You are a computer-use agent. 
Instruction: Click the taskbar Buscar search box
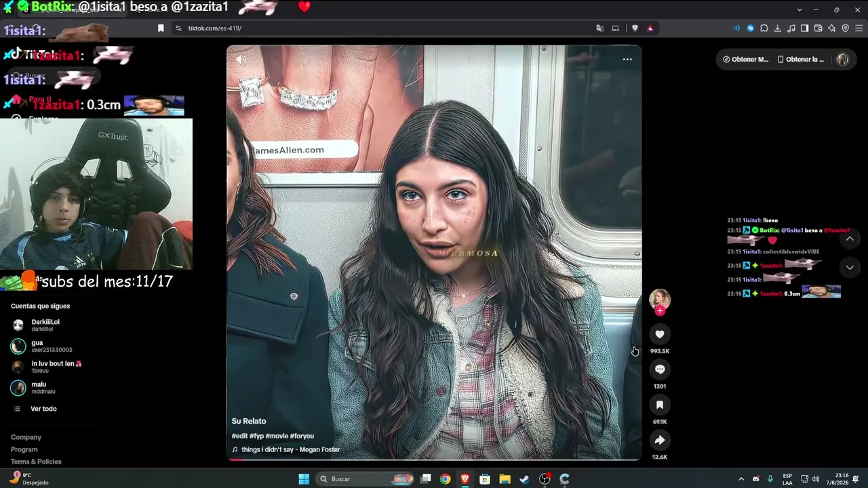point(366,479)
